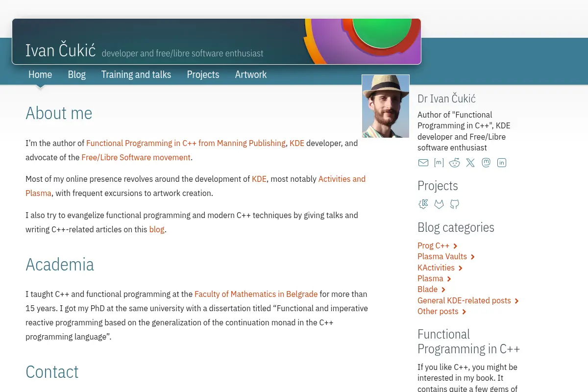Click the profile photo with straw hat
The height and width of the screenshot is (392, 588).
pyautogui.click(x=386, y=106)
